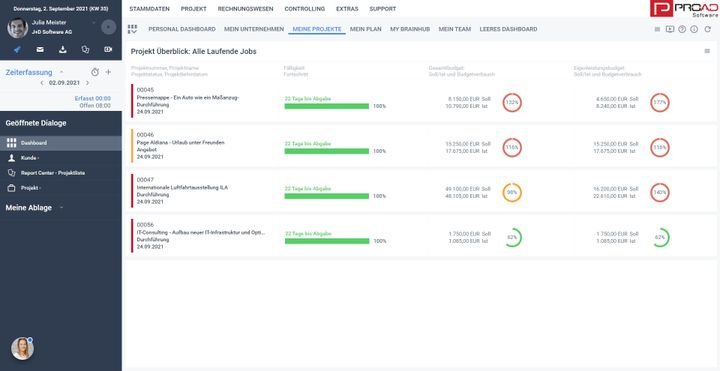This screenshot has width=720, height=371.
Task: Open the RECHNUNGSWESEN menu
Action: 245,9
